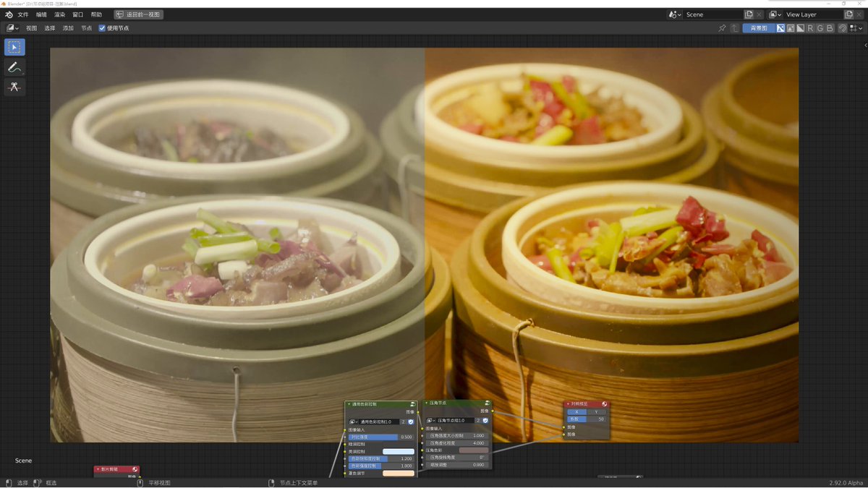This screenshot has height=488, width=868.
Task: Click the 返回前一视图 button
Action: 138,14
